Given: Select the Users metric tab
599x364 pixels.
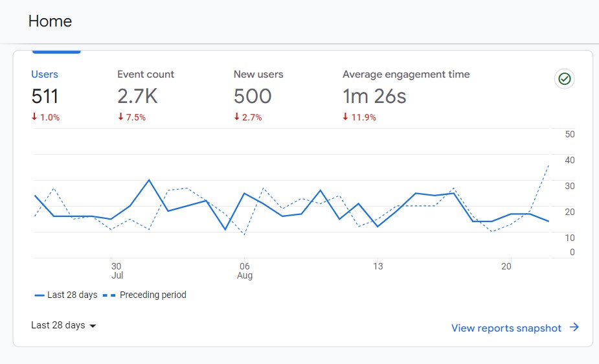Looking at the screenshot, I should [x=45, y=74].
